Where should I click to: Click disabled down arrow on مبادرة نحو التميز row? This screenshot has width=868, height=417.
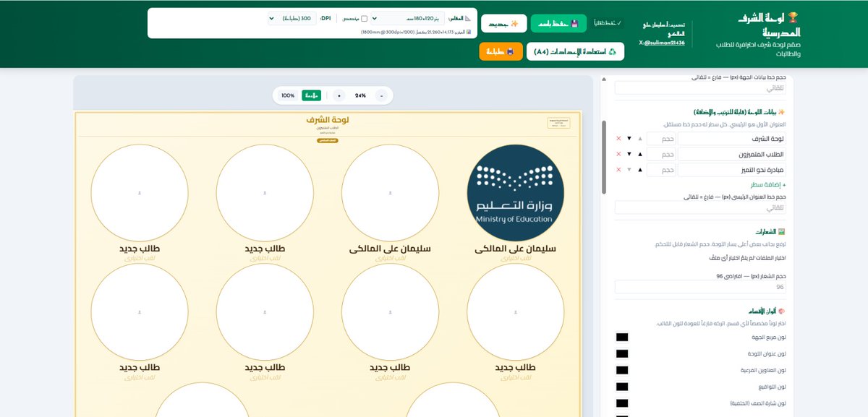tap(629, 170)
